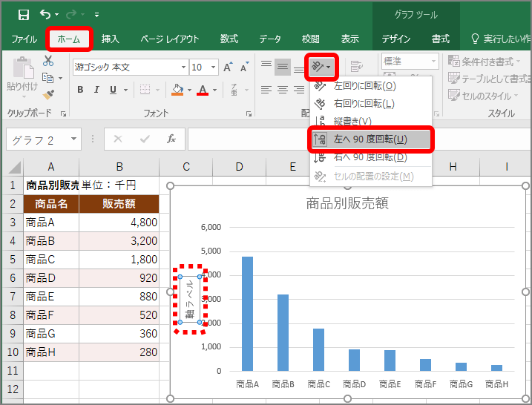Open the underline style dropdown arrow
Image resolution: width=532 pixels, height=405 pixels.
click(x=125, y=90)
